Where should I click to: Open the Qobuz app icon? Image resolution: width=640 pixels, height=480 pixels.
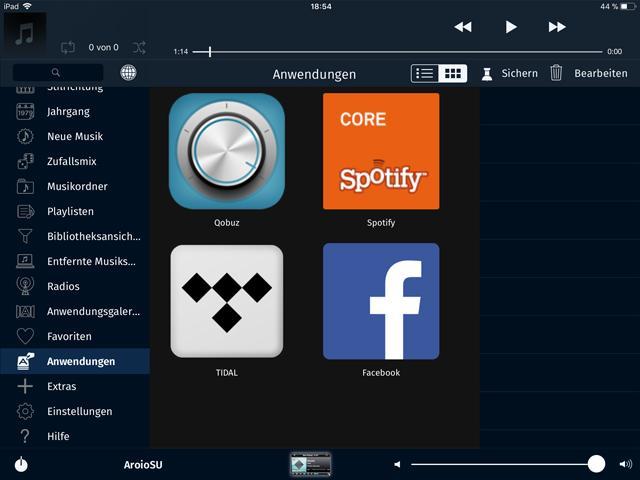click(x=227, y=151)
